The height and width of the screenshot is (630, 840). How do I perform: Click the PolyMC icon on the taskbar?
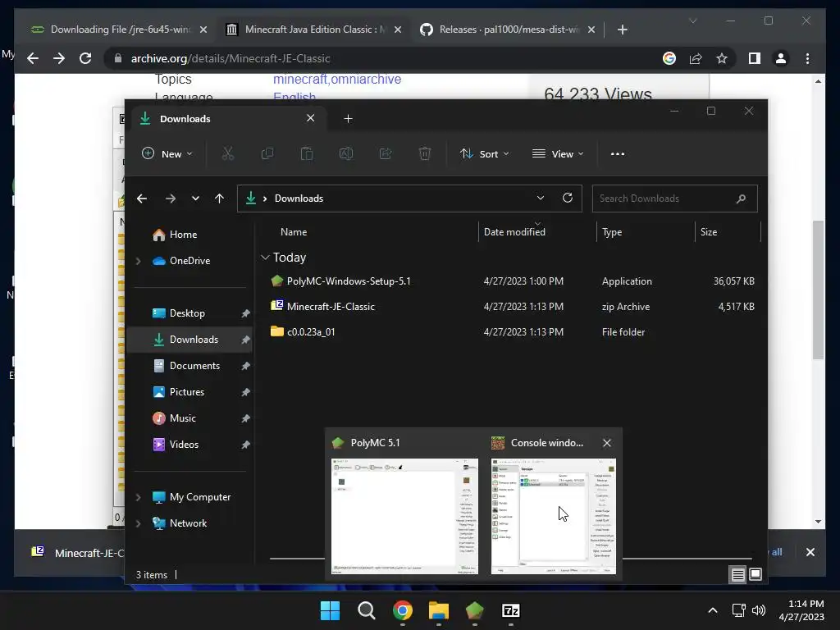(475, 610)
